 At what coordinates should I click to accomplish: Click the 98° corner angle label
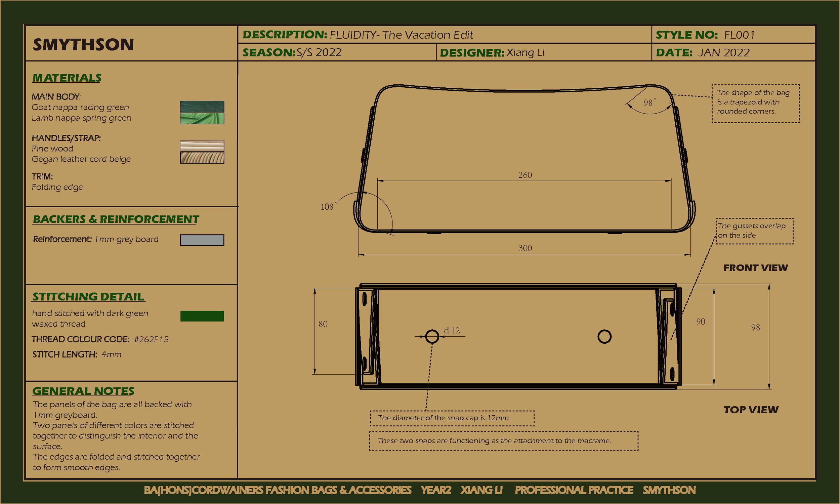coord(649,102)
